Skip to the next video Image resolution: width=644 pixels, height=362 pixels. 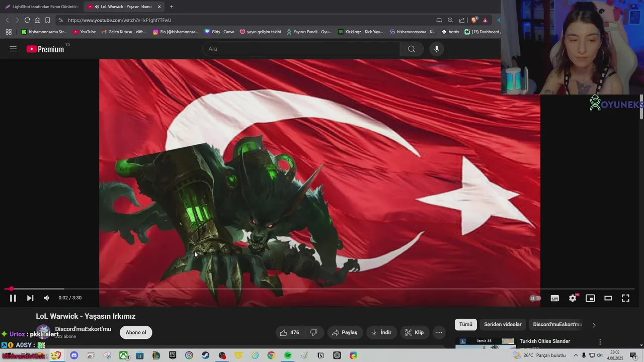pyautogui.click(x=30, y=298)
